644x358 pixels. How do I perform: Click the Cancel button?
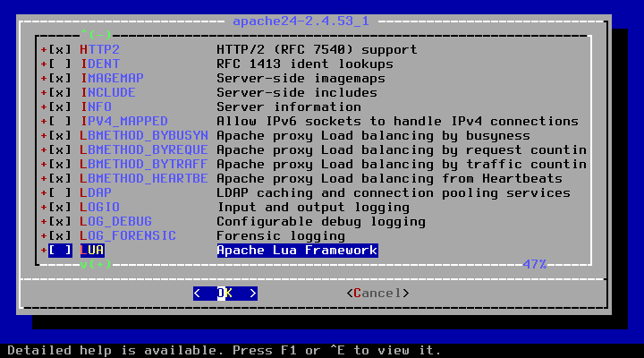(377, 294)
